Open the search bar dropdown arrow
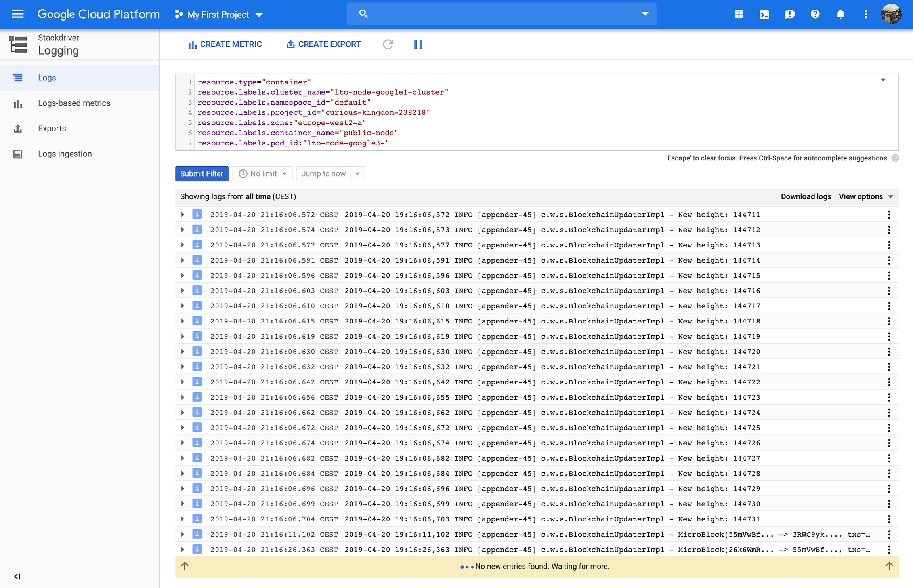Viewport: 913px width, 588px height. coord(645,14)
